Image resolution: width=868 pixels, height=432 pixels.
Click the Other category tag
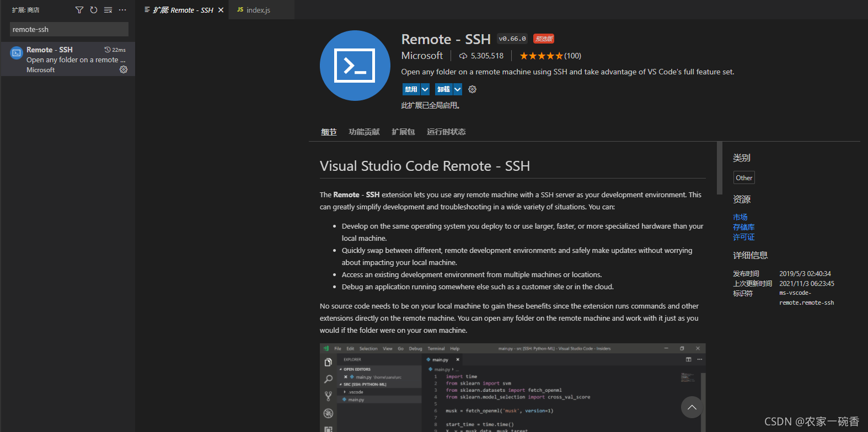click(x=744, y=177)
